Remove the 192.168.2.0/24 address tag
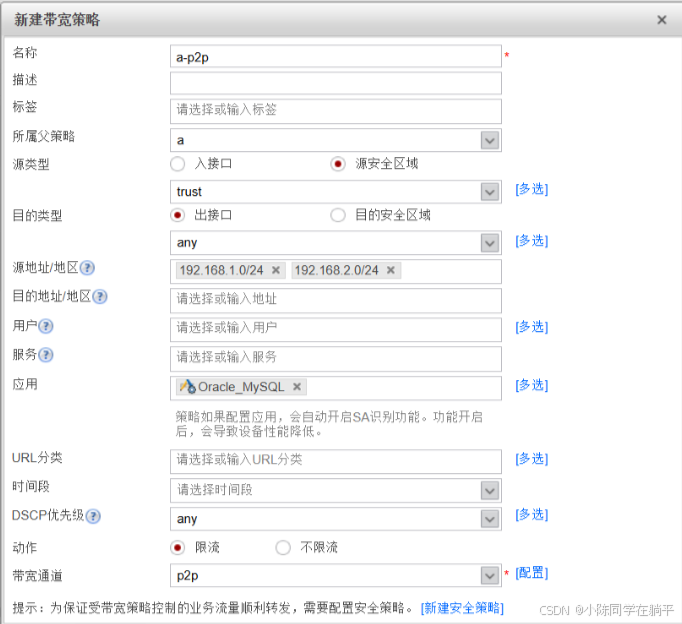Viewport: 682px width, 624px height. pos(391,270)
